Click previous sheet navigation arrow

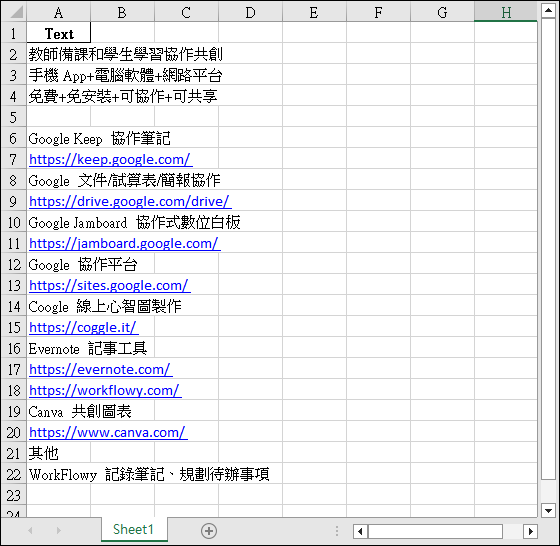click(30, 531)
